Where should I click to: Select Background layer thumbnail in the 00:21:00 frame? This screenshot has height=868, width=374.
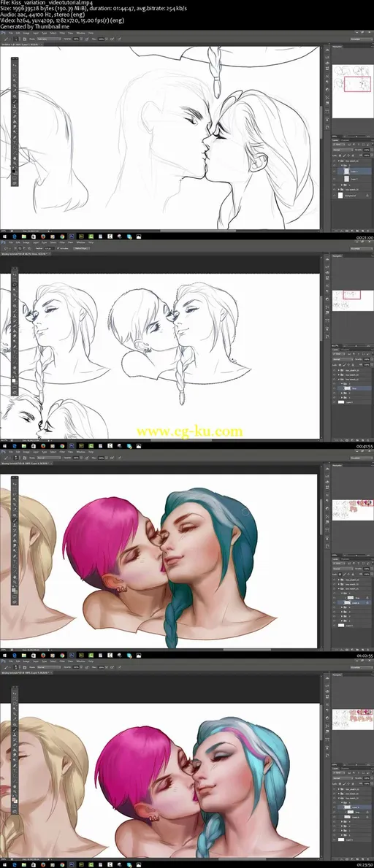pos(340,196)
